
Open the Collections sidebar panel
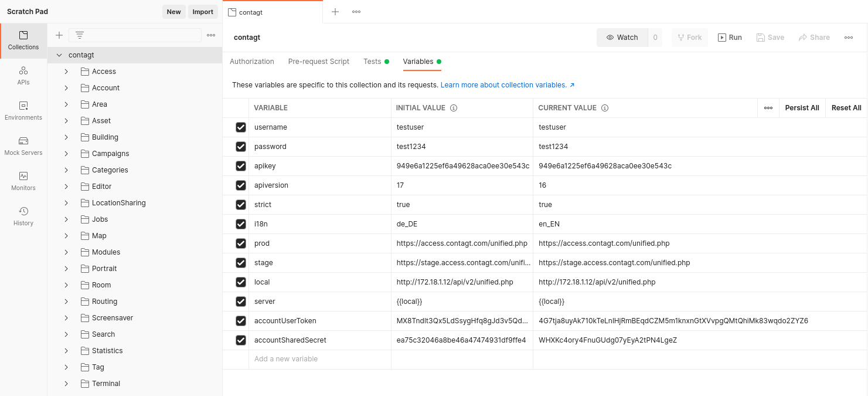23,41
